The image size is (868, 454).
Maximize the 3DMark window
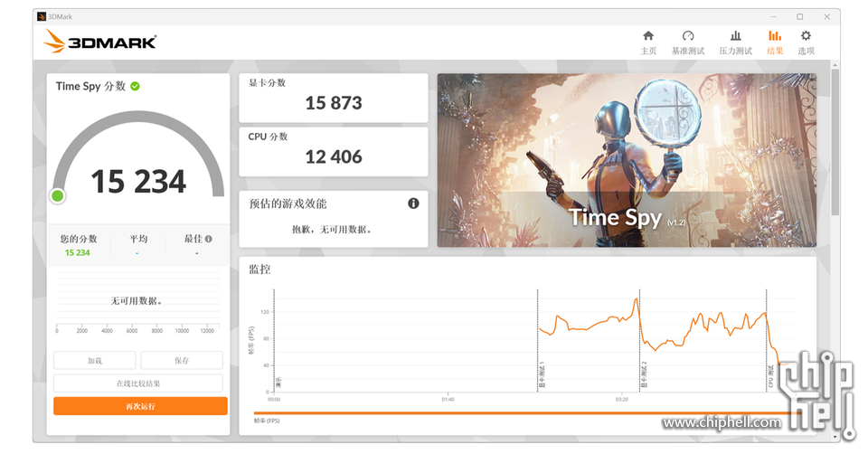(x=800, y=16)
